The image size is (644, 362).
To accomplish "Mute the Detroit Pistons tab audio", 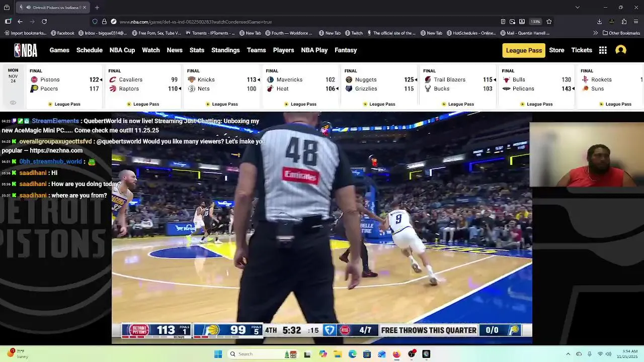I will click(x=29, y=8).
